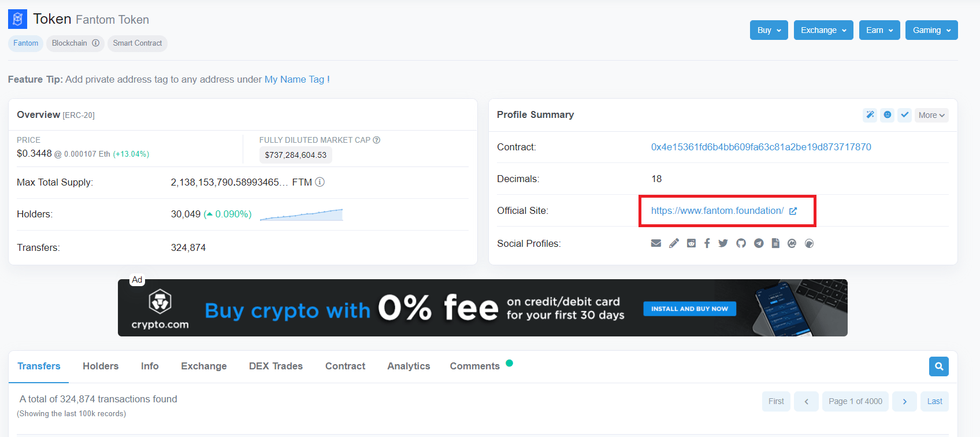The height and width of the screenshot is (437, 980).
Task: Click the 30,049 holders count
Action: click(x=185, y=214)
